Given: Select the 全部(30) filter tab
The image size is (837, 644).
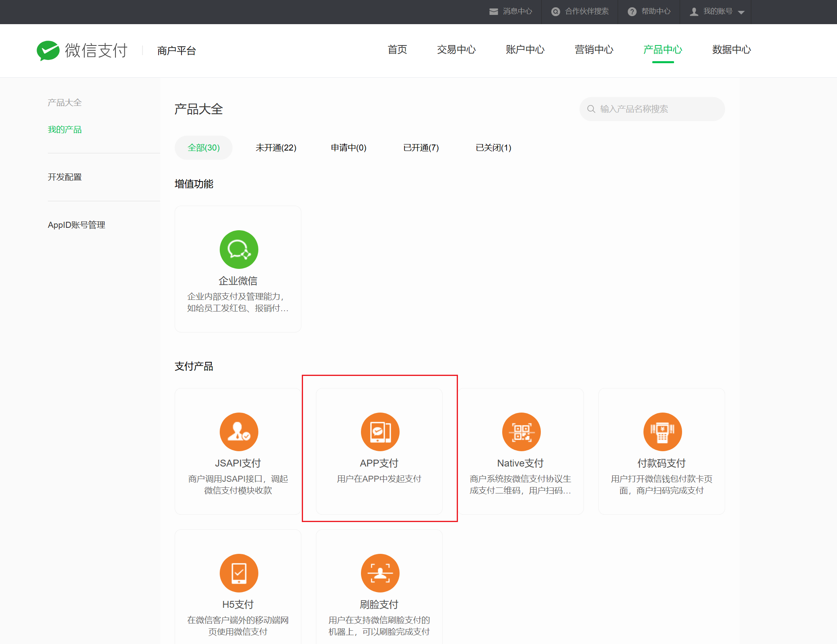Looking at the screenshot, I should point(204,148).
